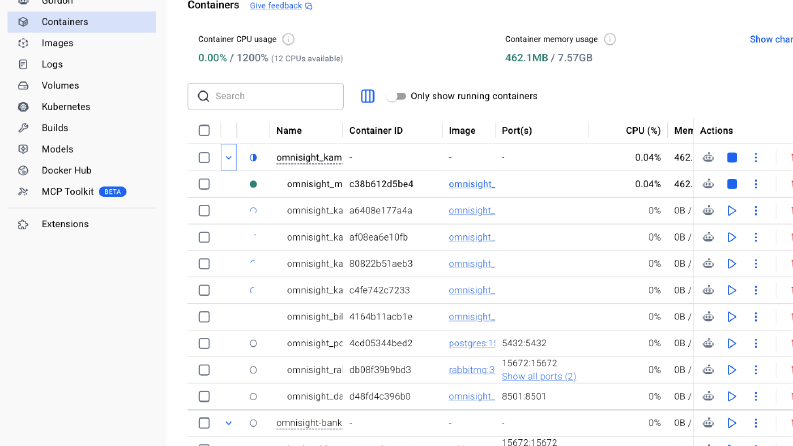Screen dimensions: 793x446
Task: Open more actions for a6408e177a4a
Action: tap(756, 210)
